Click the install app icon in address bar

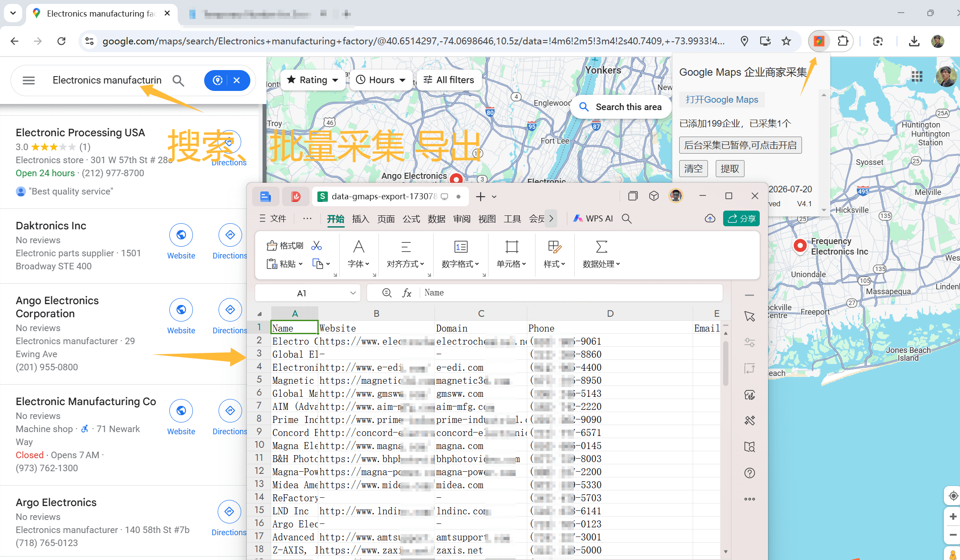click(765, 41)
